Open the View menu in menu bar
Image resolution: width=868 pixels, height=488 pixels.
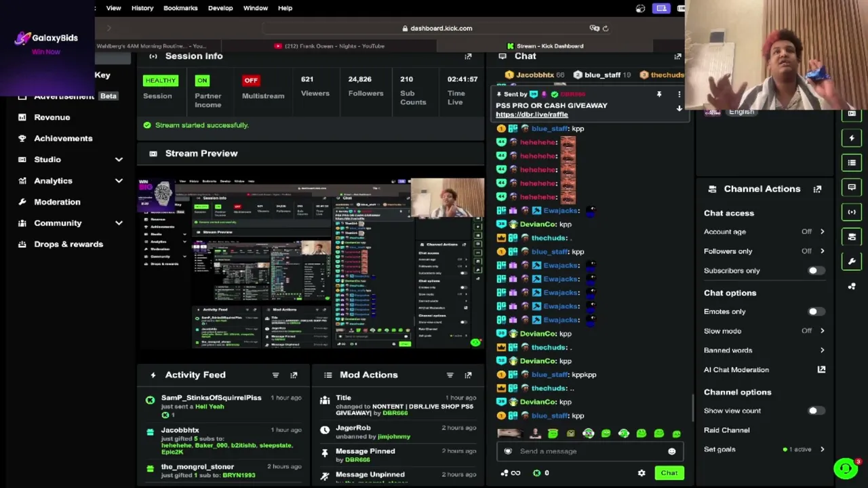[113, 8]
